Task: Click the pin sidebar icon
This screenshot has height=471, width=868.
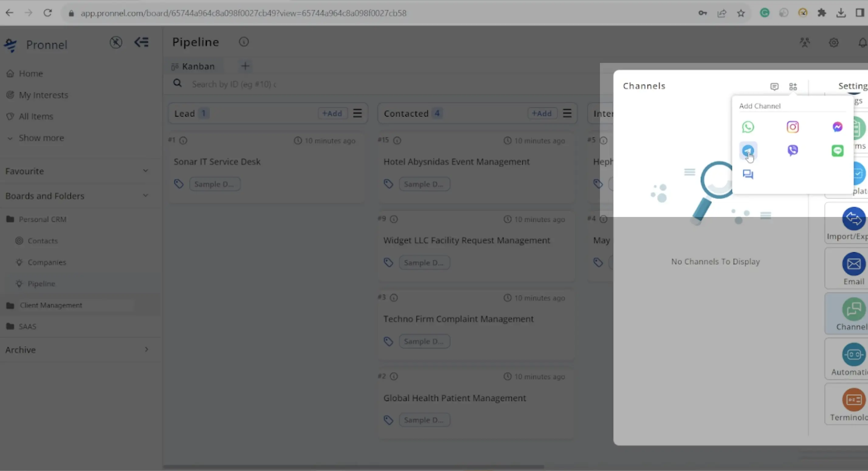Action: coord(115,43)
